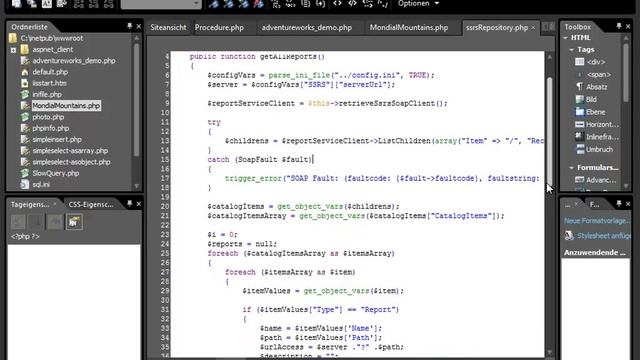
Task: Select sql.ini in the folder list
Action: (41, 184)
